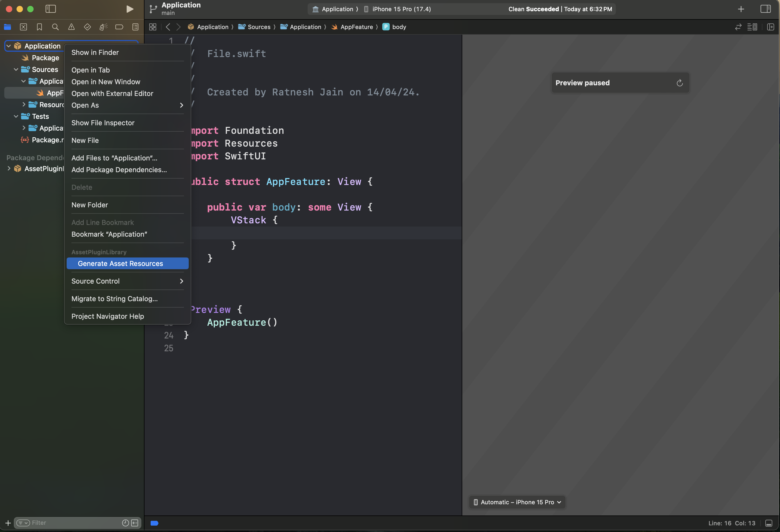Refresh the paused preview
The height and width of the screenshot is (532, 780).
tap(679, 83)
